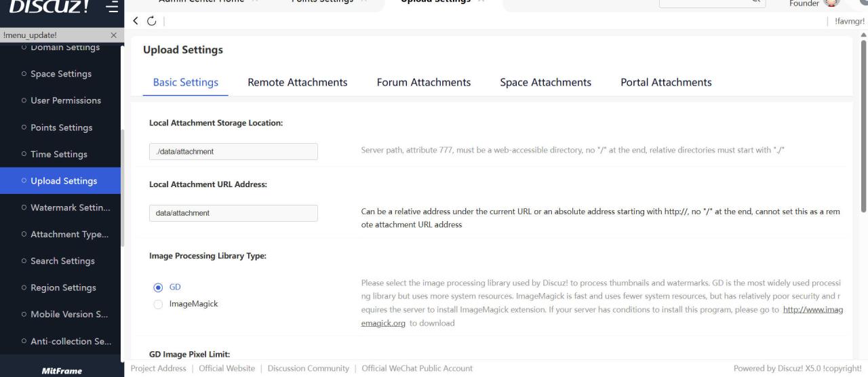This screenshot has height=377, width=868.
Task: Select Points Settings in sidebar menu
Action: pyautogui.click(x=61, y=127)
